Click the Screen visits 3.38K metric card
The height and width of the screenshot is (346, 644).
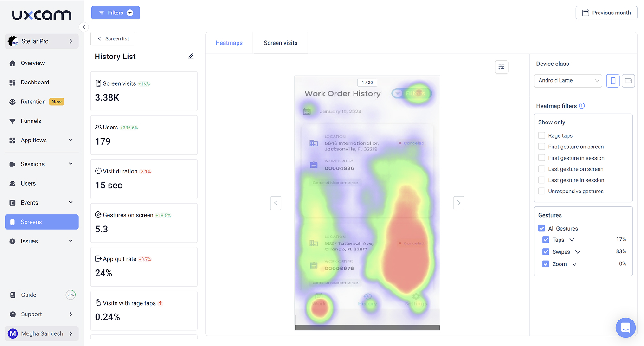(144, 91)
